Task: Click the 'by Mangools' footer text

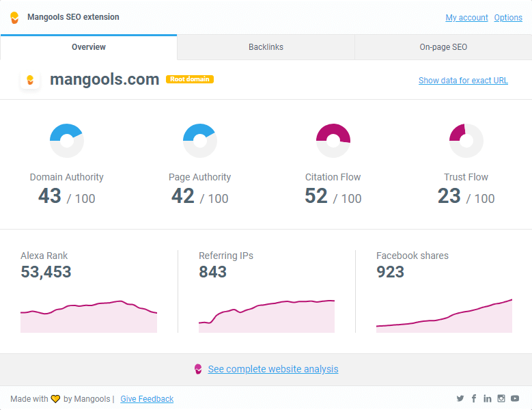Action: click(x=87, y=399)
